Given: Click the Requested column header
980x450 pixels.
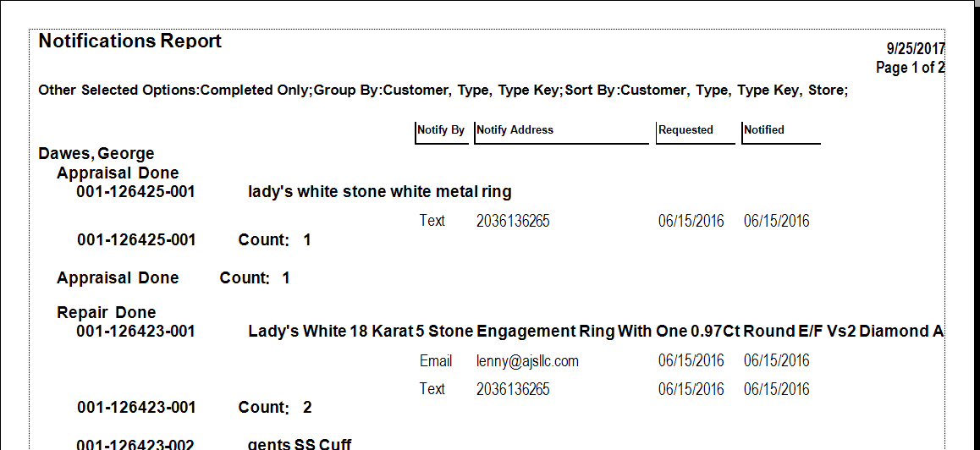Looking at the screenshot, I should 685,130.
